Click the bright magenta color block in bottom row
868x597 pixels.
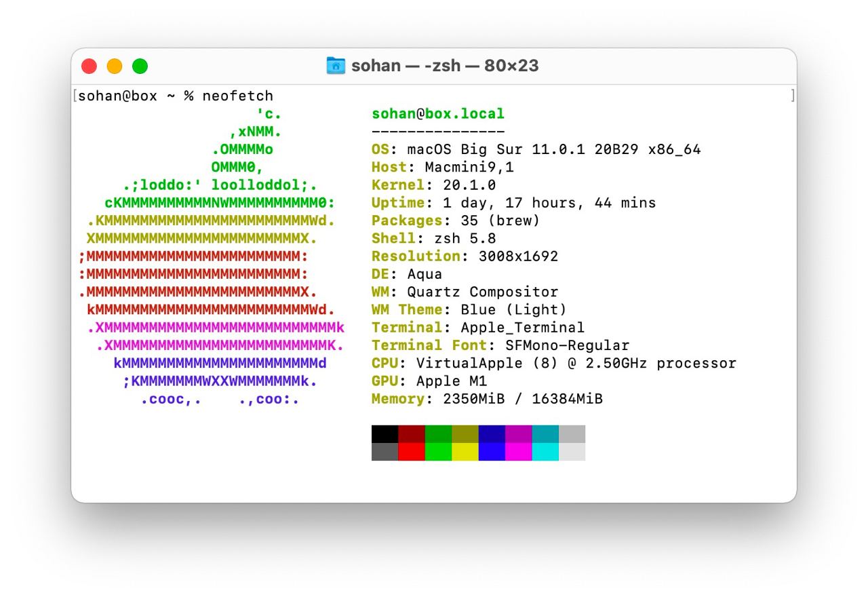(518, 452)
